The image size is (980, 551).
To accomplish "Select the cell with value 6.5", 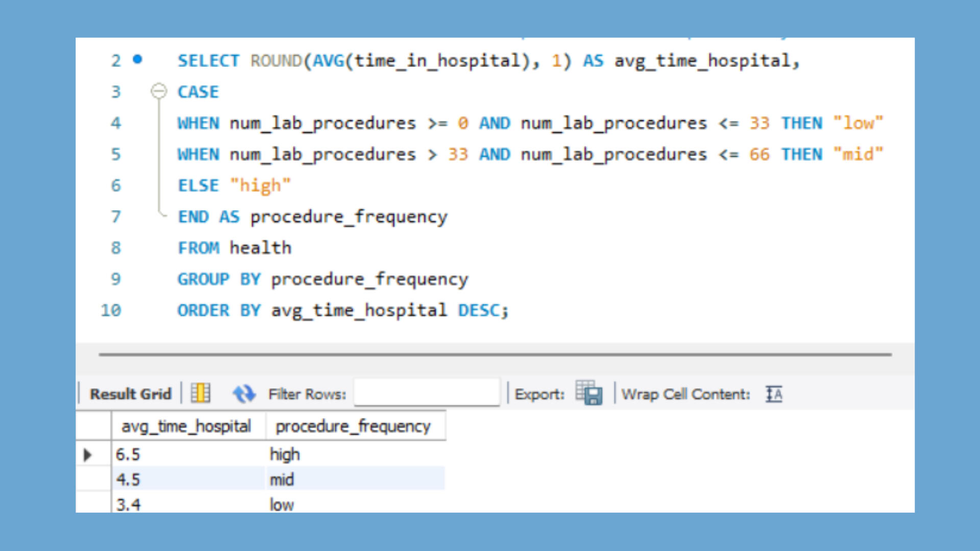I will click(x=128, y=455).
